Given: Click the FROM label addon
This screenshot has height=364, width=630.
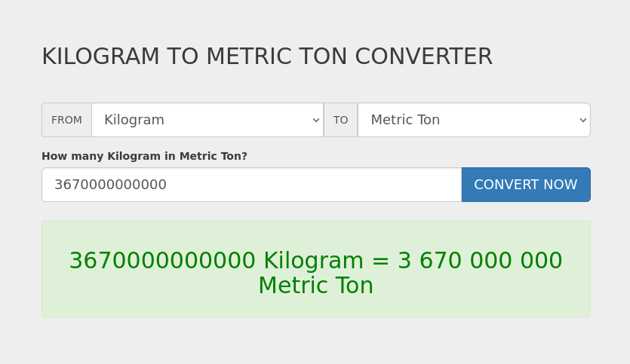Looking at the screenshot, I should (x=66, y=120).
